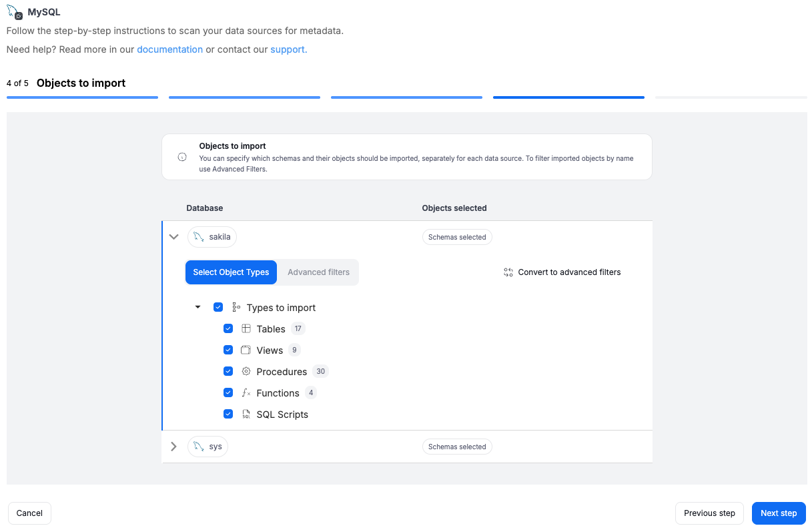Click the Database column header
The image size is (812, 530).
coord(205,208)
